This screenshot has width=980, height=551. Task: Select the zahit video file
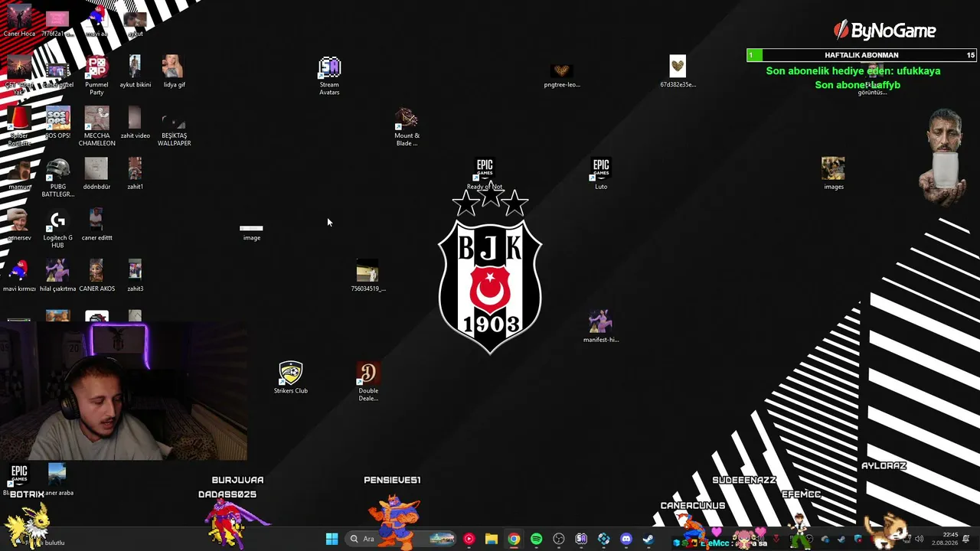[136, 123]
